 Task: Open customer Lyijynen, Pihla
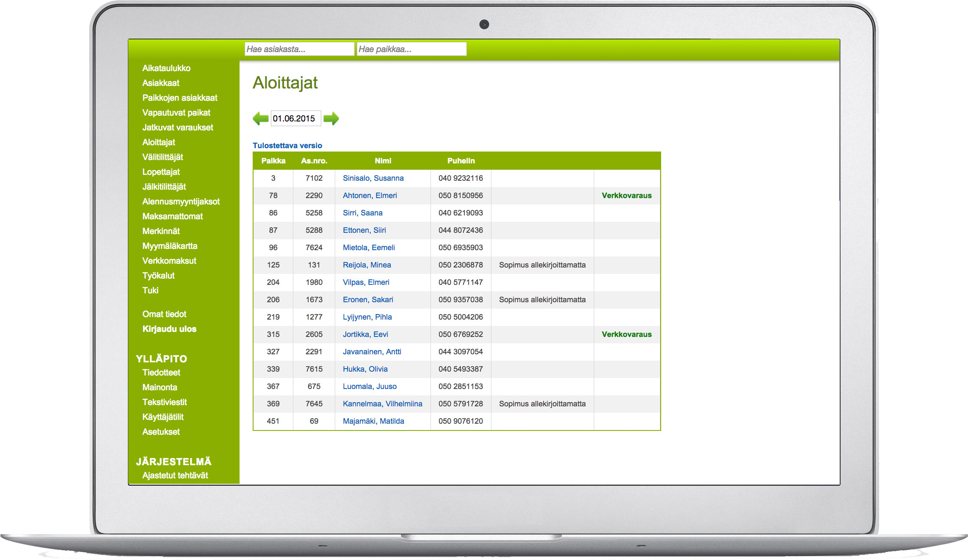367,317
